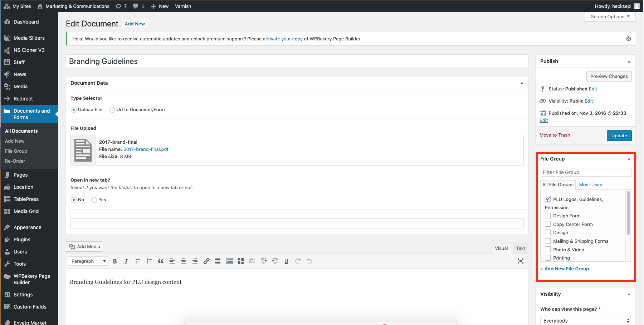Enter distraction-free fullscreen editor mode
Viewport: 644px width, 325px height.
pos(521,261)
